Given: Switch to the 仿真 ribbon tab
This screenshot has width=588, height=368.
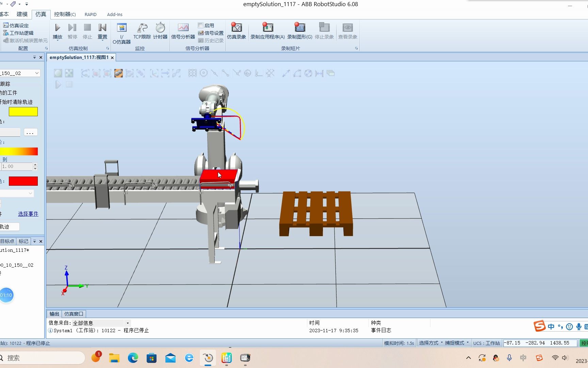Looking at the screenshot, I should [x=41, y=14].
